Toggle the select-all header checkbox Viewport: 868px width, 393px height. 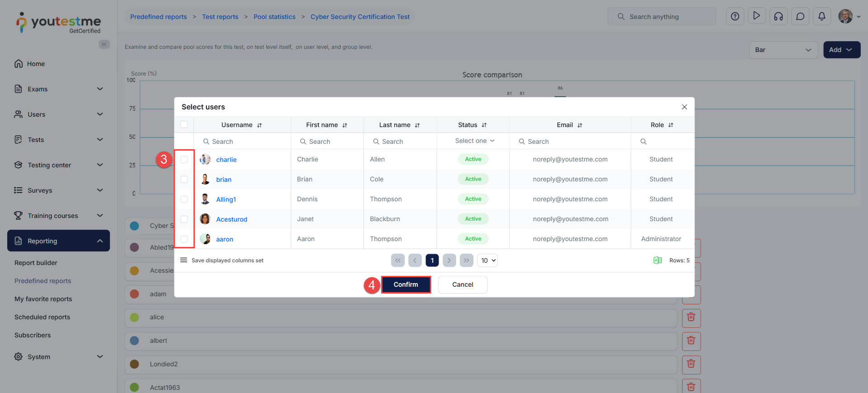tap(184, 125)
